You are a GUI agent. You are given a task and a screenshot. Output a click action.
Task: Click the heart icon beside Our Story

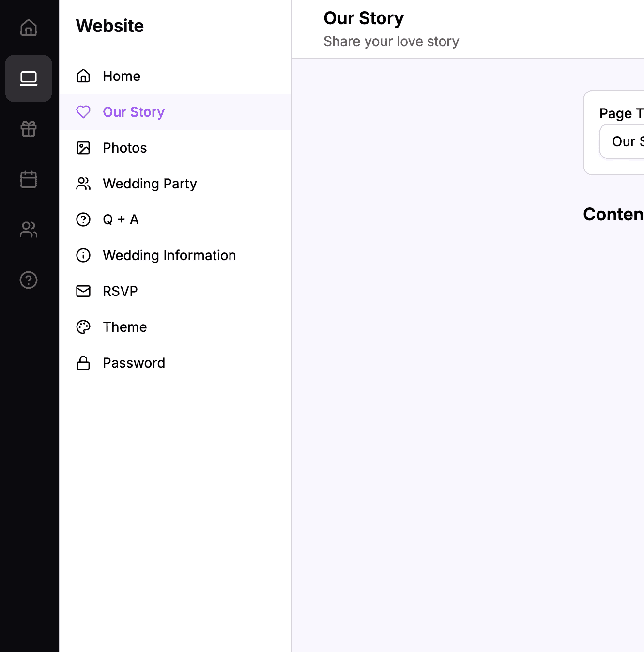83,112
